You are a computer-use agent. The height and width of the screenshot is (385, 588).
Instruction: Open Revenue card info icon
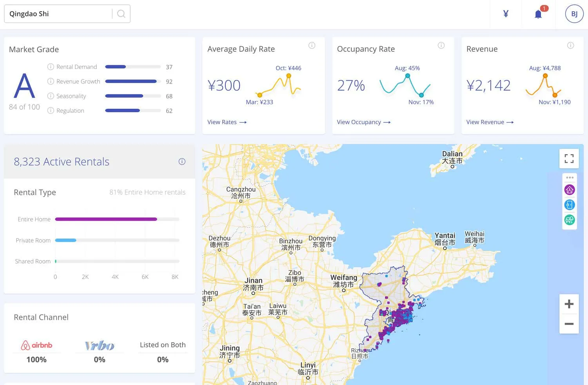click(x=571, y=45)
